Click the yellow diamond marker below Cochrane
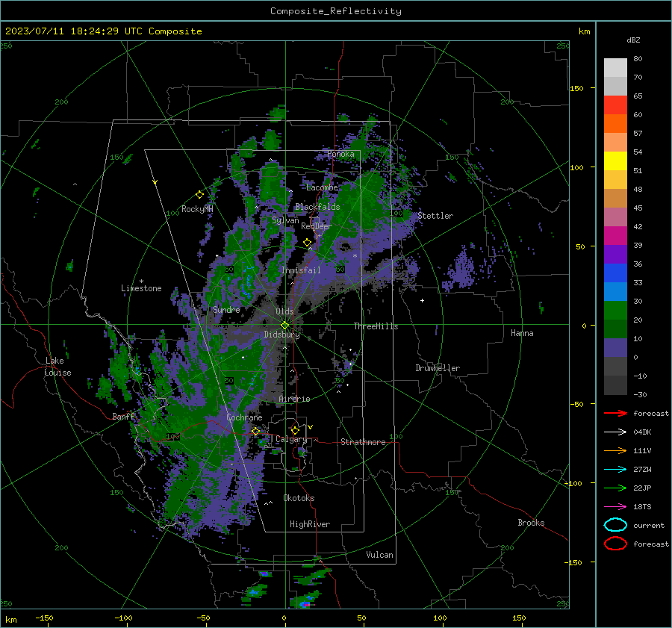 (x=255, y=432)
